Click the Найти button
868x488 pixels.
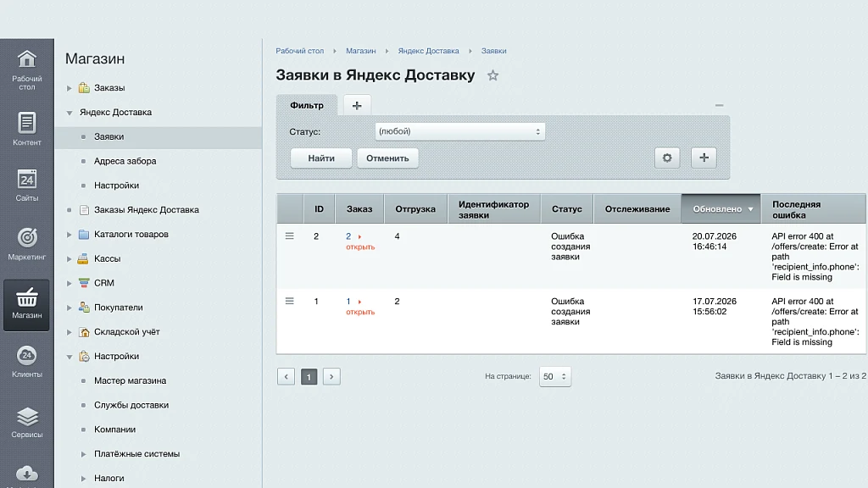(x=321, y=158)
